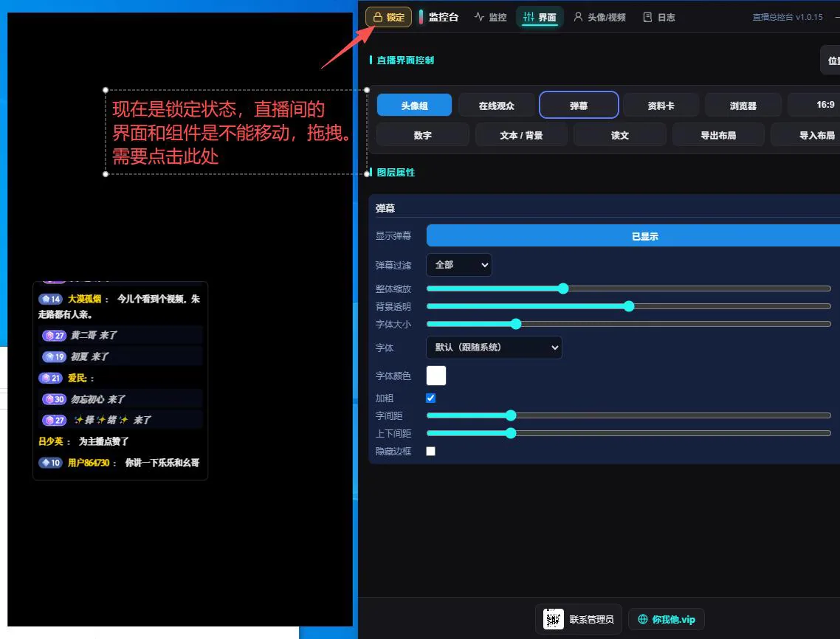The width and height of the screenshot is (840, 639).
Task: Click the 你讲一下乐乐和幺哥 comment text
Action: coord(162,463)
